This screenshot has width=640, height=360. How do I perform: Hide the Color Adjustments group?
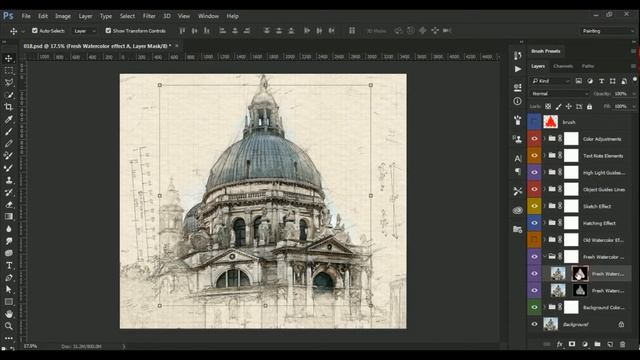point(534,139)
